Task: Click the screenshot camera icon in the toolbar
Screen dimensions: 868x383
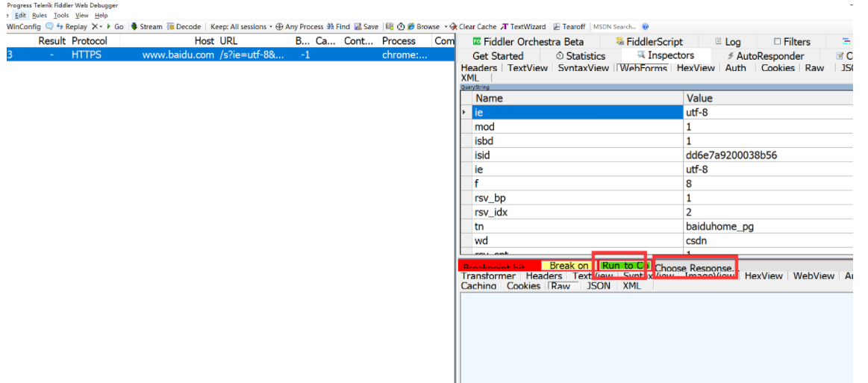Action: click(390, 27)
